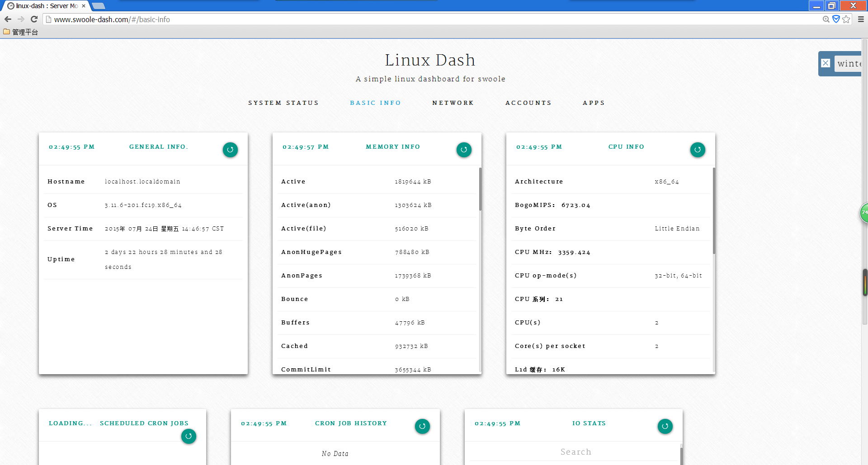Viewport: 868px width, 465px height.
Task: Click the shield extension icon in address bar
Action: (836, 19)
